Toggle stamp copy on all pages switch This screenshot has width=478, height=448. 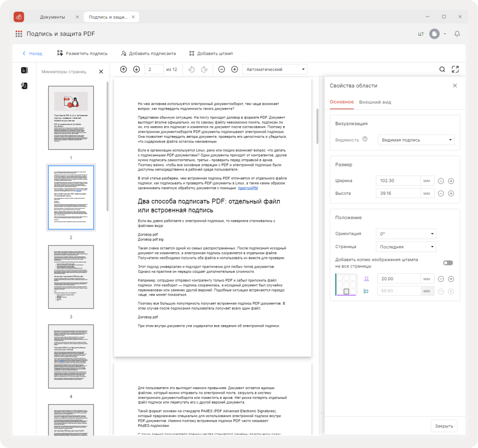pos(448,263)
